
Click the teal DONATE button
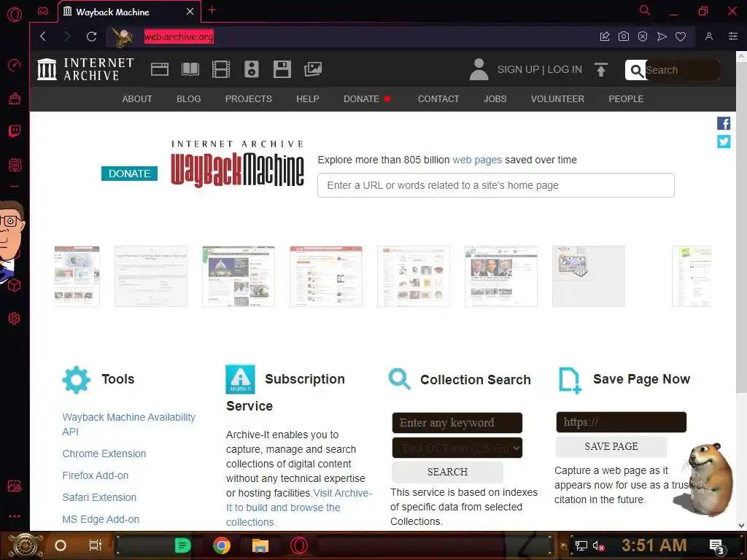129,174
